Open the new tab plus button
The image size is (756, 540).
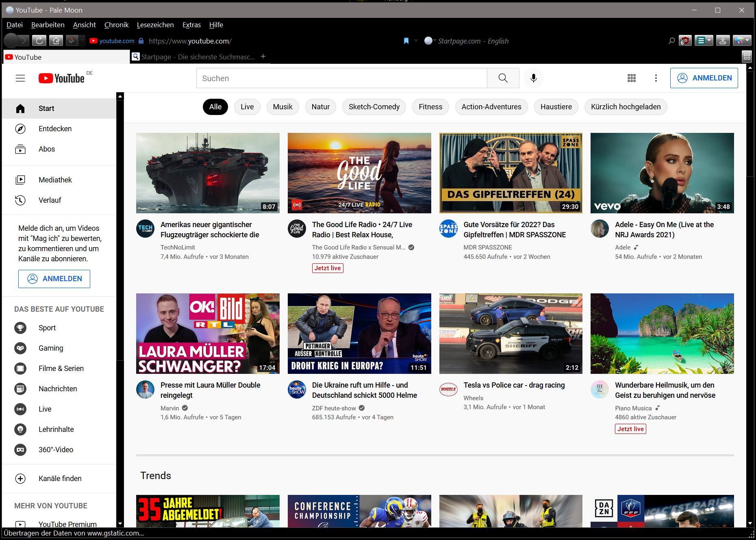click(263, 56)
